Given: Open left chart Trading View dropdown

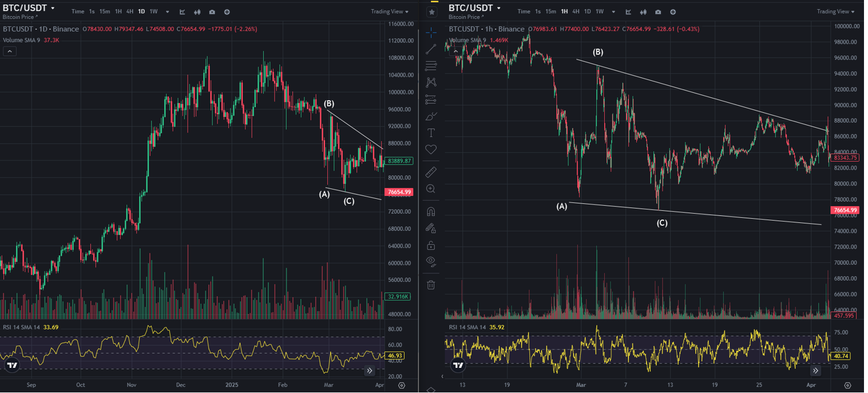Looking at the screenshot, I should point(390,11).
